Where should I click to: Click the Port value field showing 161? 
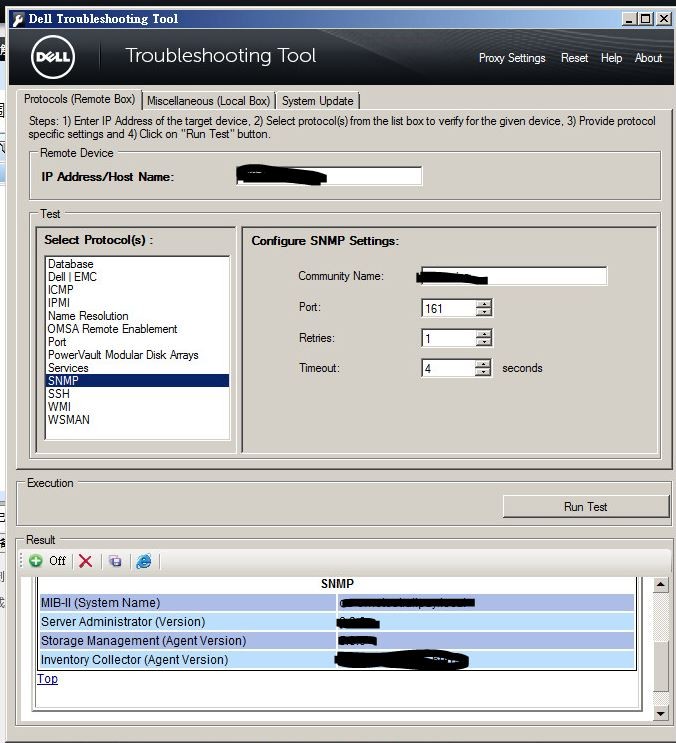tap(448, 308)
